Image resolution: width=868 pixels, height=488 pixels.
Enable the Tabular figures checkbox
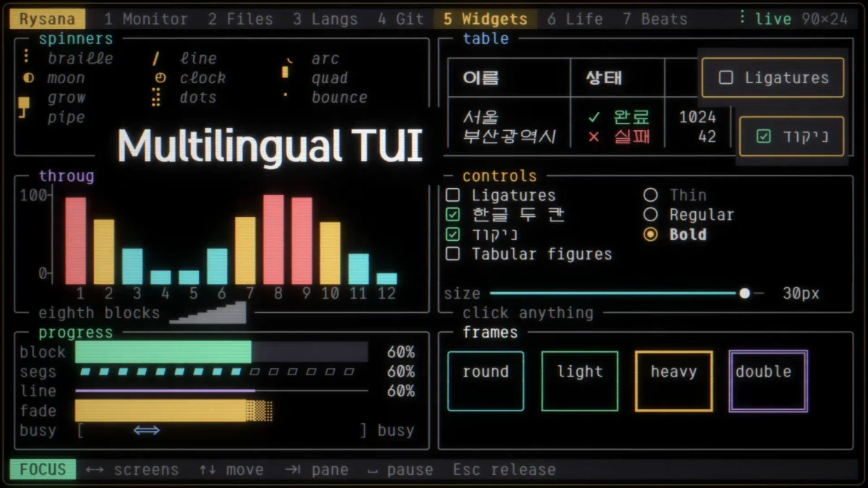453,254
